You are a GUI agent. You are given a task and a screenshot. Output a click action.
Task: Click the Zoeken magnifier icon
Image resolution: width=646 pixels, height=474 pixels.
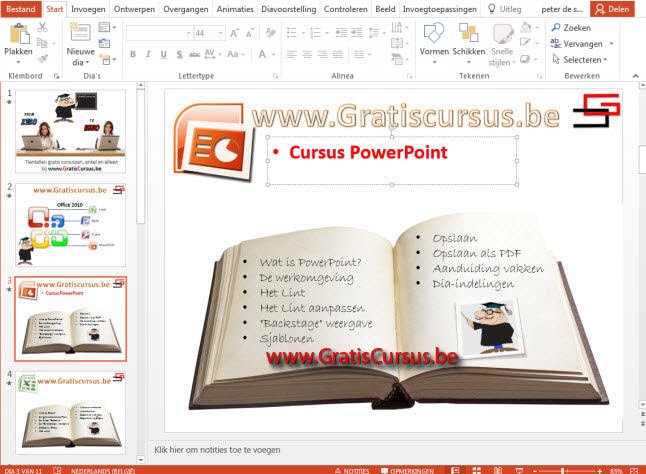point(556,28)
